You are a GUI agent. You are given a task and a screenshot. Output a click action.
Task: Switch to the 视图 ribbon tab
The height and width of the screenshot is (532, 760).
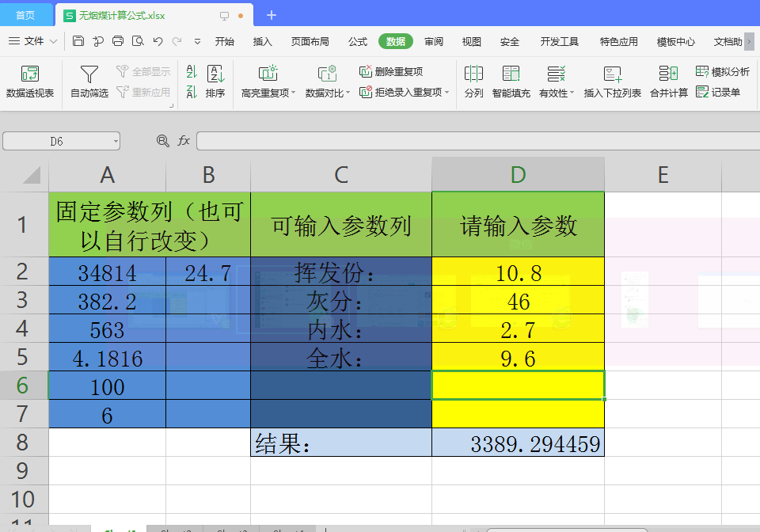tap(471, 42)
